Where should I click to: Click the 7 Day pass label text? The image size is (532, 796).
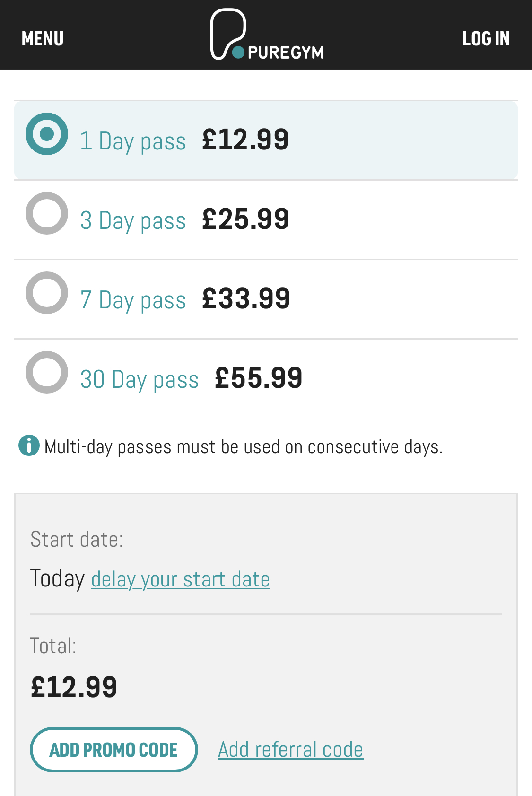(133, 300)
